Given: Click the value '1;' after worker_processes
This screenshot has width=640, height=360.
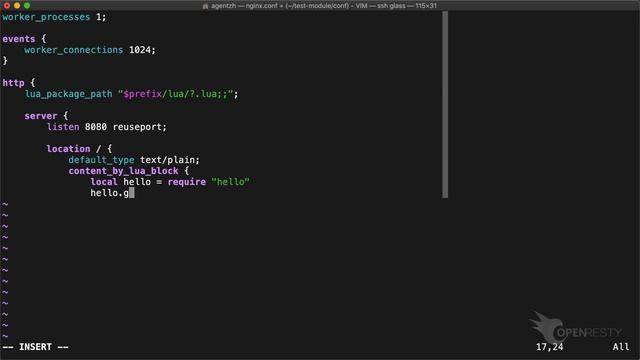Looking at the screenshot, I should [x=101, y=17].
